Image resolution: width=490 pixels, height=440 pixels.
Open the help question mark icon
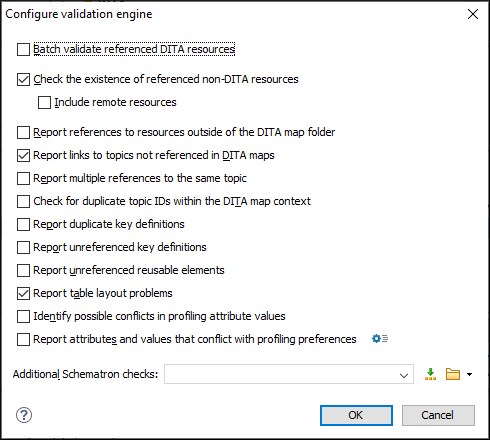point(24,415)
